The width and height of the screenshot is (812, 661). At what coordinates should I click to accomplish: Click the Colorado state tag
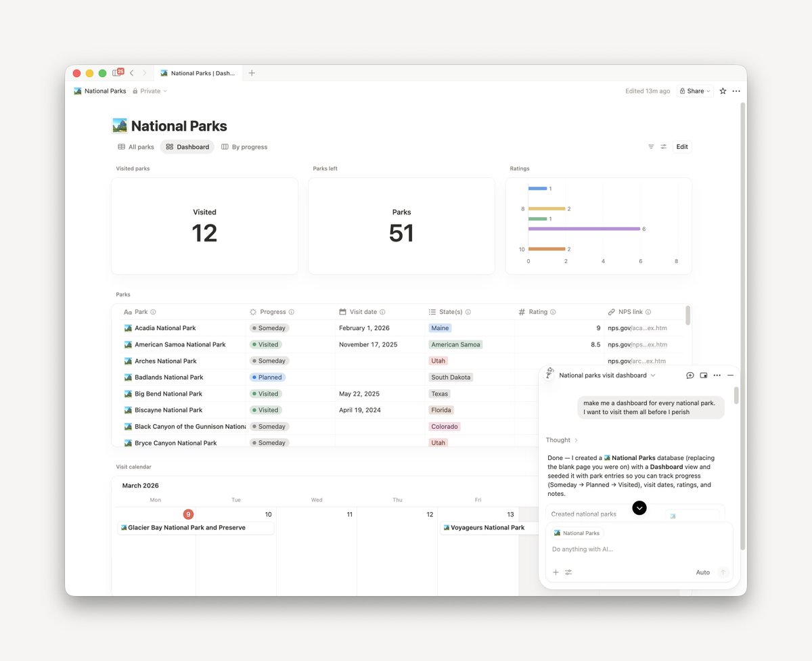(x=445, y=427)
